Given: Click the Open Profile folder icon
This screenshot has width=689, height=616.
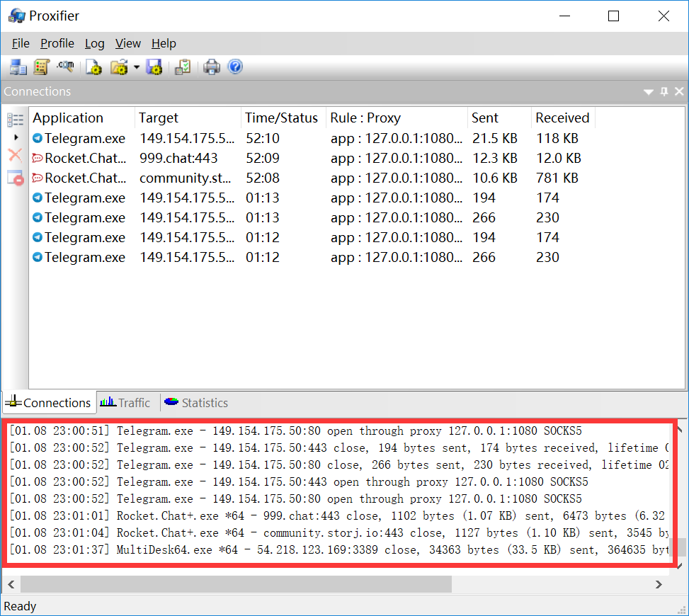Looking at the screenshot, I should 119,67.
